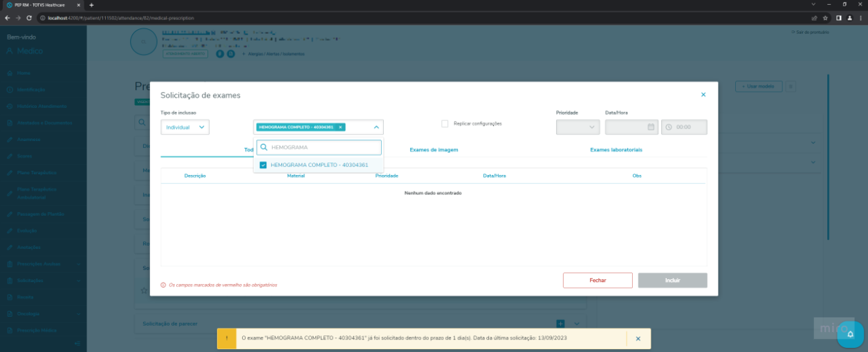Image resolution: width=868 pixels, height=352 pixels.
Task: Expand Solicitações sidebar group
Action: pos(43,280)
